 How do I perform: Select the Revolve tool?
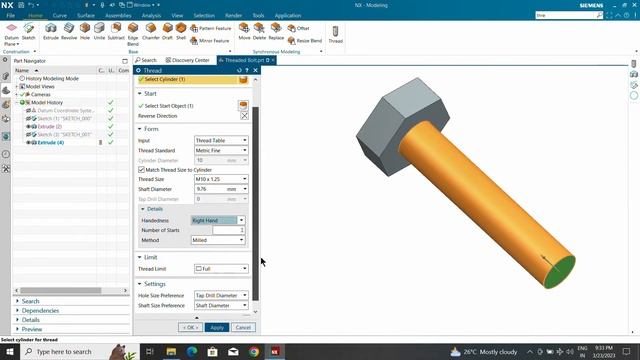pyautogui.click(x=69, y=31)
